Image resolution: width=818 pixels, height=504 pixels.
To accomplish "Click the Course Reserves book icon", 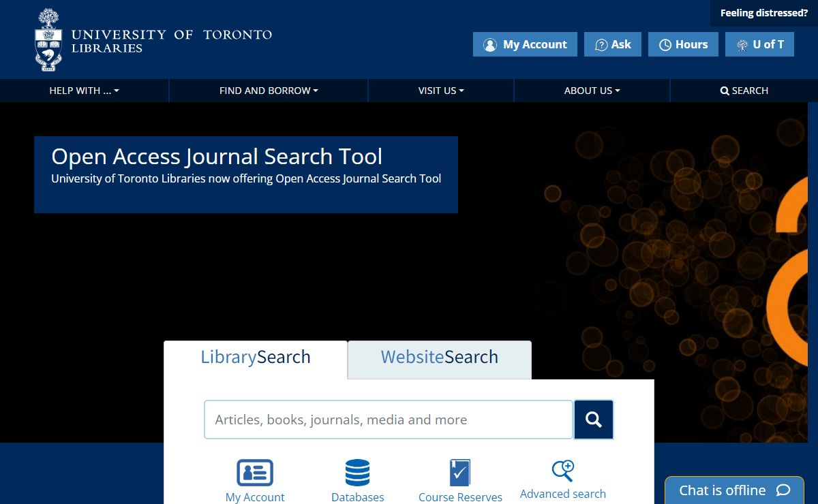I will click(x=460, y=473).
